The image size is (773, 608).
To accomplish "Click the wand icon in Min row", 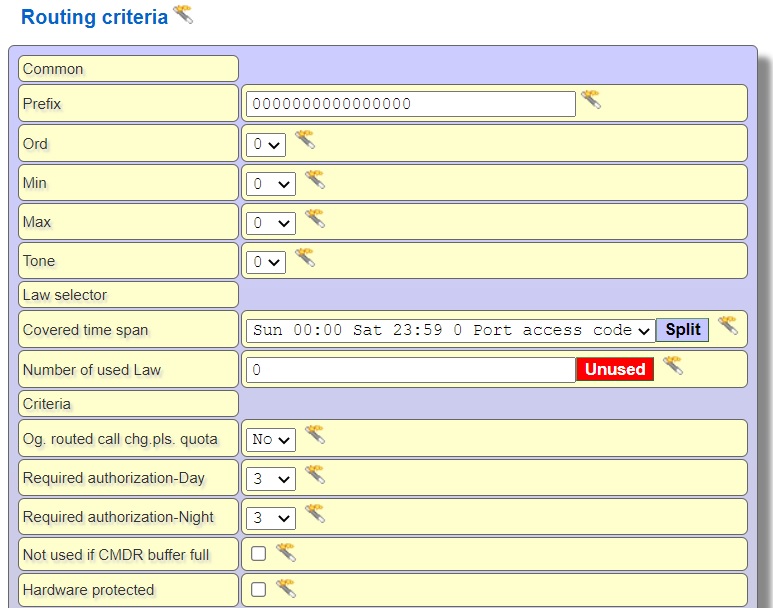I will click(315, 180).
